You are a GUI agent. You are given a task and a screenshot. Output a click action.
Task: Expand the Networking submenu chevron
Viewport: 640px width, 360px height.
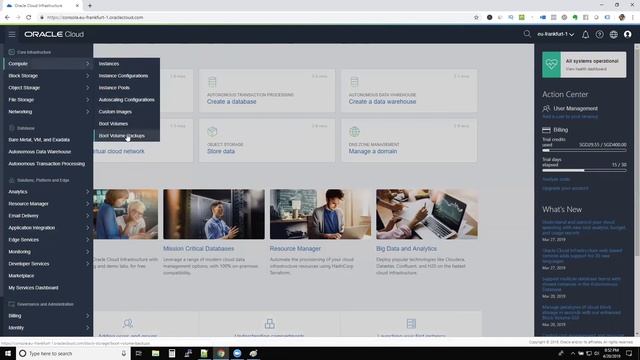click(87, 111)
